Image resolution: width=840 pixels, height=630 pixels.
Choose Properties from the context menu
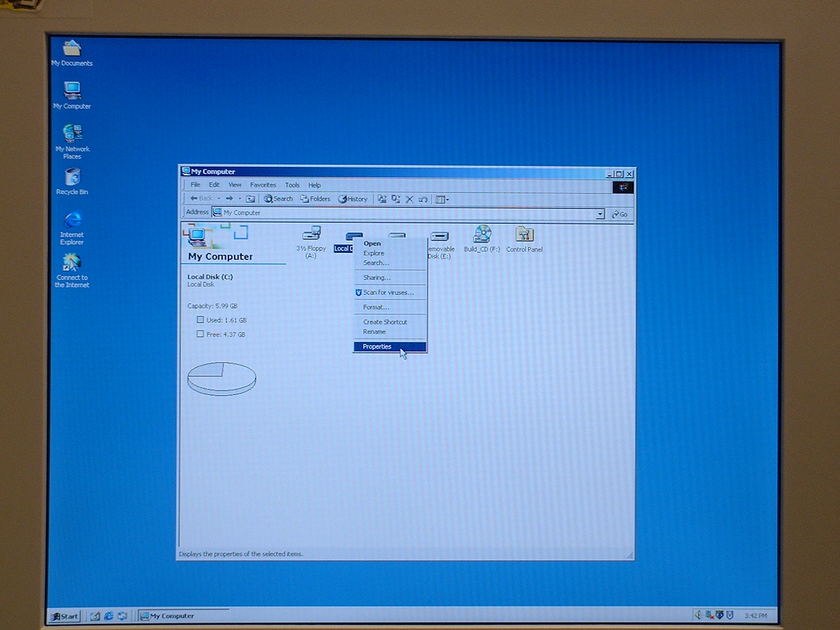377,347
